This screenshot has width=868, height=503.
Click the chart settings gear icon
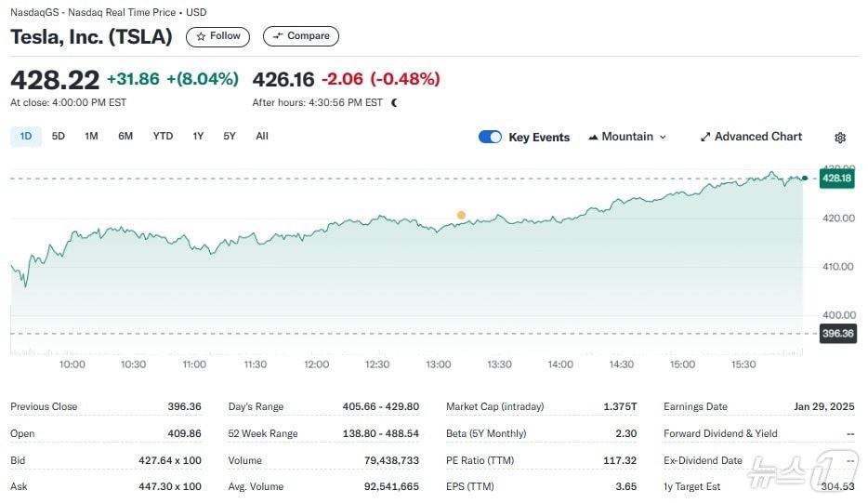[x=840, y=138]
